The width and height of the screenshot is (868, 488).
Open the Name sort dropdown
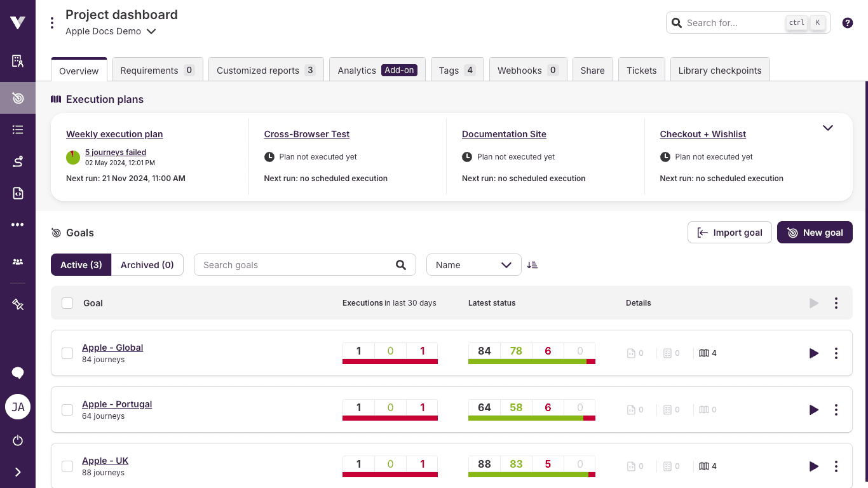473,264
